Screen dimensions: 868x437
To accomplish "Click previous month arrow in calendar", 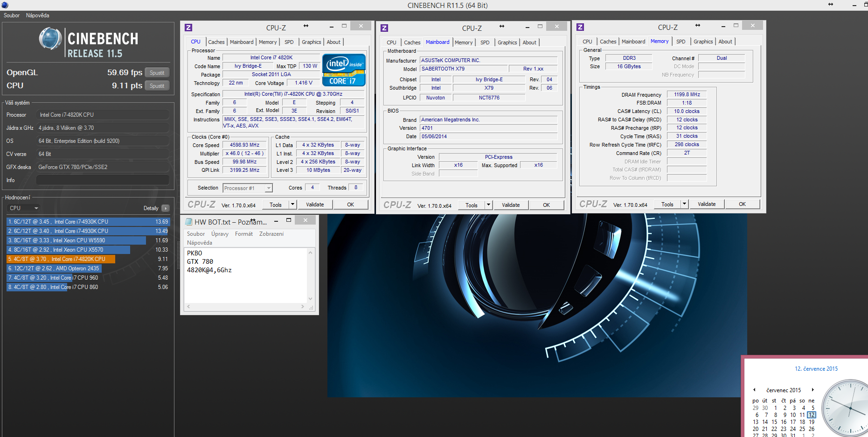I will pyautogui.click(x=754, y=390).
